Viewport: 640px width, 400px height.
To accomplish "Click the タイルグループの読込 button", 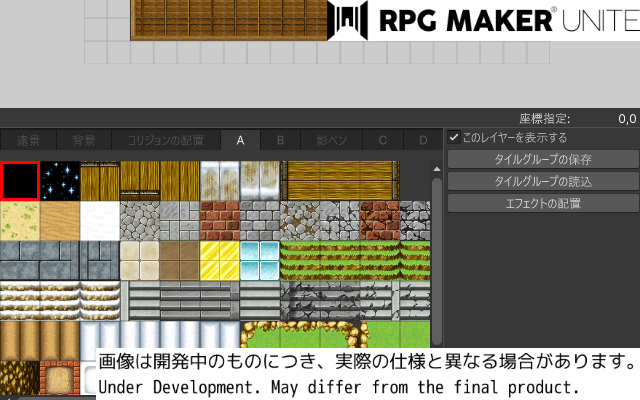I will pyautogui.click(x=543, y=182).
